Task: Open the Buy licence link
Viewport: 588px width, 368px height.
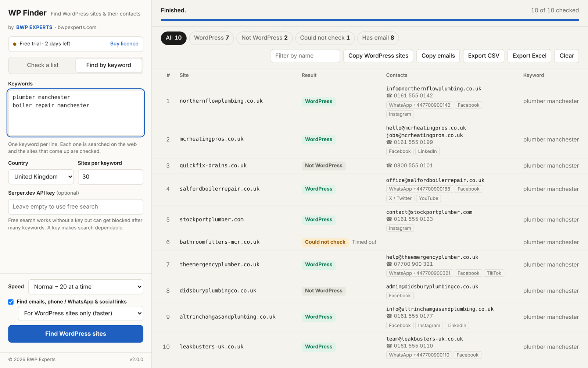Action: [124, 44]
